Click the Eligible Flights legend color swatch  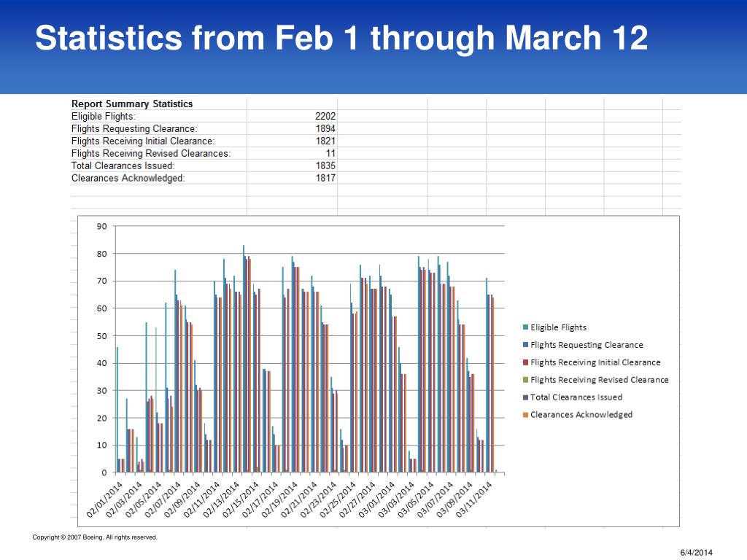click(x=525, y=327)
